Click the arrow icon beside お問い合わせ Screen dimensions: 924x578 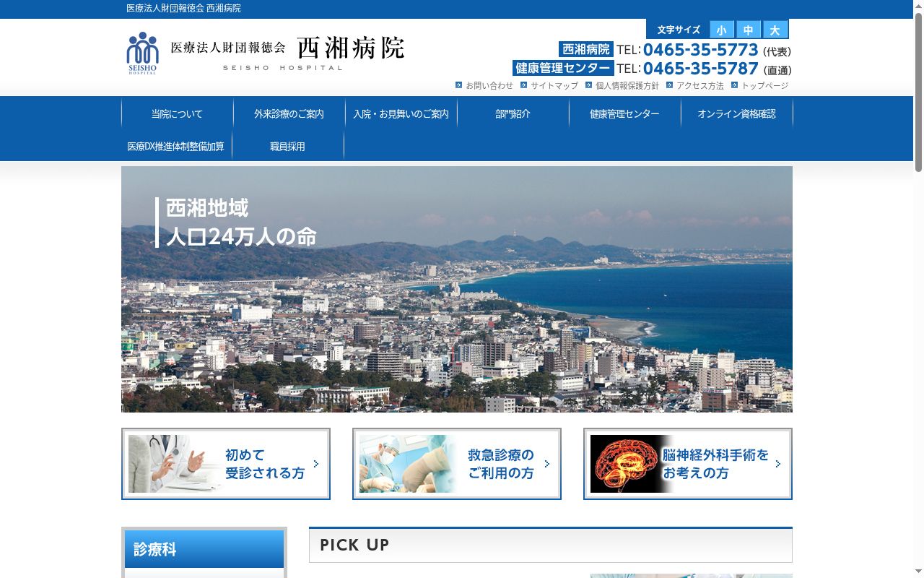(459, 85)
